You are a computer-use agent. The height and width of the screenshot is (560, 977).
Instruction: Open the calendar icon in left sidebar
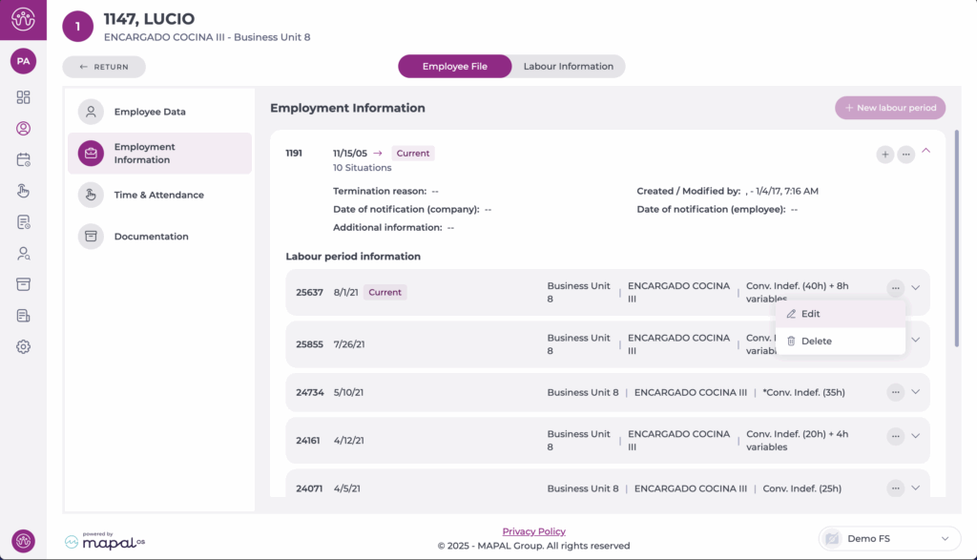23,159
